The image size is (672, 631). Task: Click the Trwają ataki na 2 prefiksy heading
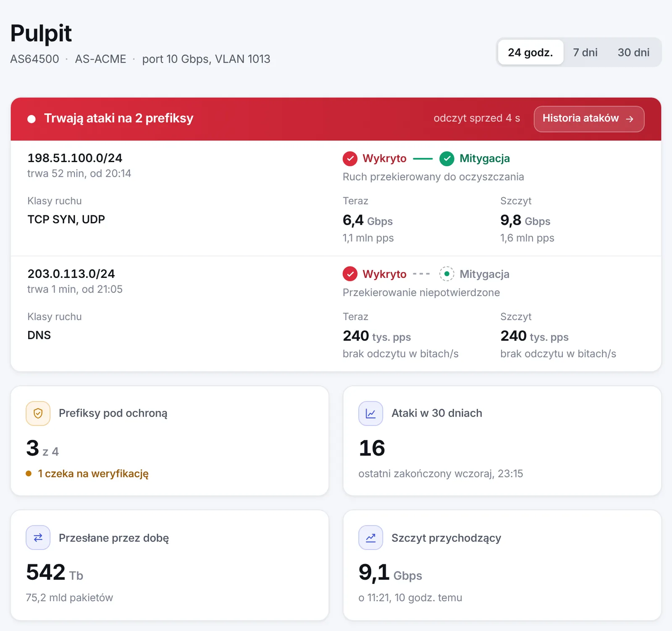click(x=118, y=118)
